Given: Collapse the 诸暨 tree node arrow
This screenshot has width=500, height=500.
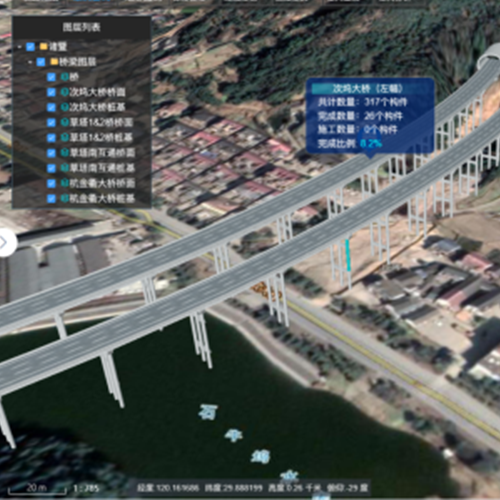Looking at the screenshot, I should click(x=20, y=47).
